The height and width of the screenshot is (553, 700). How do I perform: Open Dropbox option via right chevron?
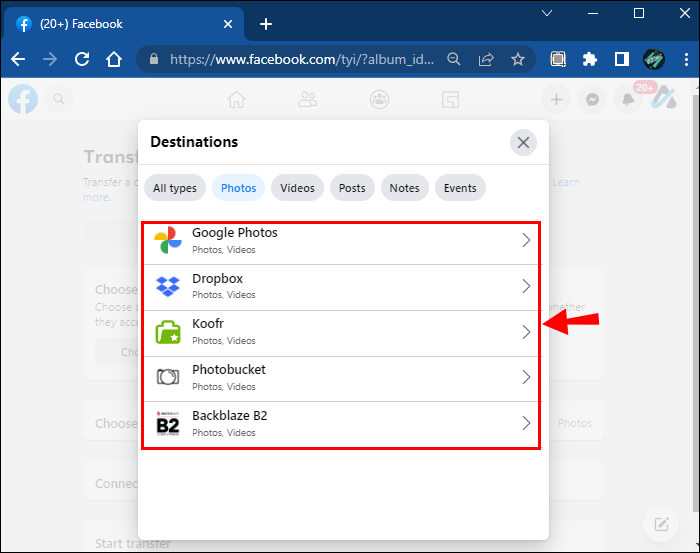pyautogui.click(x=526, y=287)
